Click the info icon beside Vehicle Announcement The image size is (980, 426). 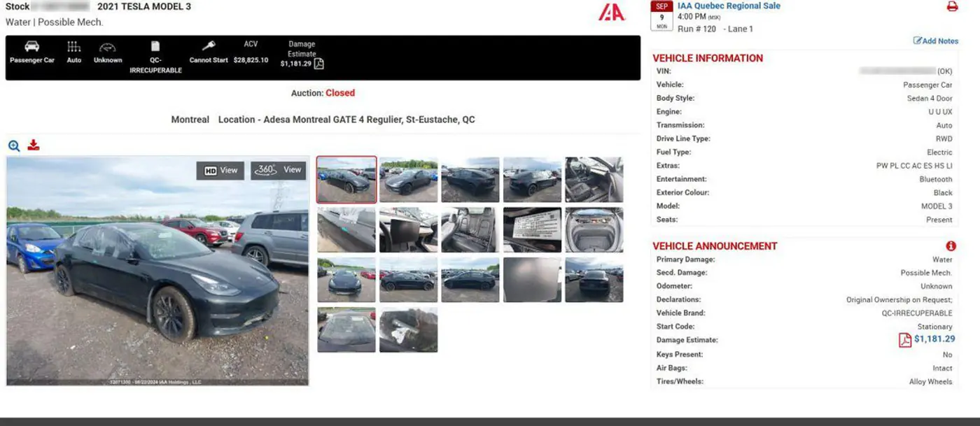[x=951, y=246]
